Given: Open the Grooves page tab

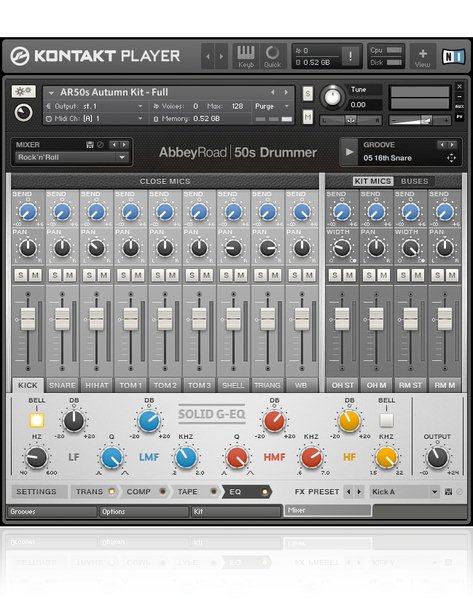Looking at the screenshot, I should (52, 512).
